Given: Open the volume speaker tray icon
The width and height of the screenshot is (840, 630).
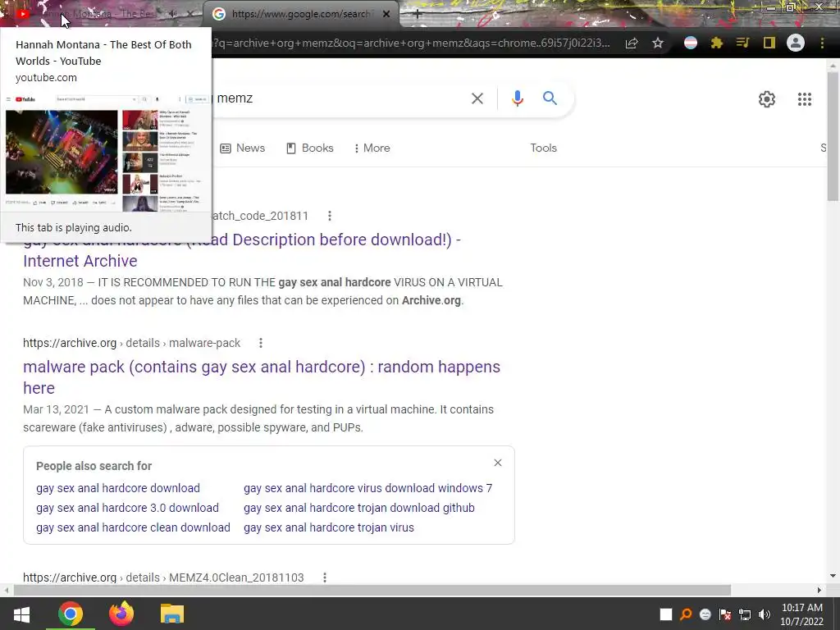Looking at the screenshot, I should point(765,614).
